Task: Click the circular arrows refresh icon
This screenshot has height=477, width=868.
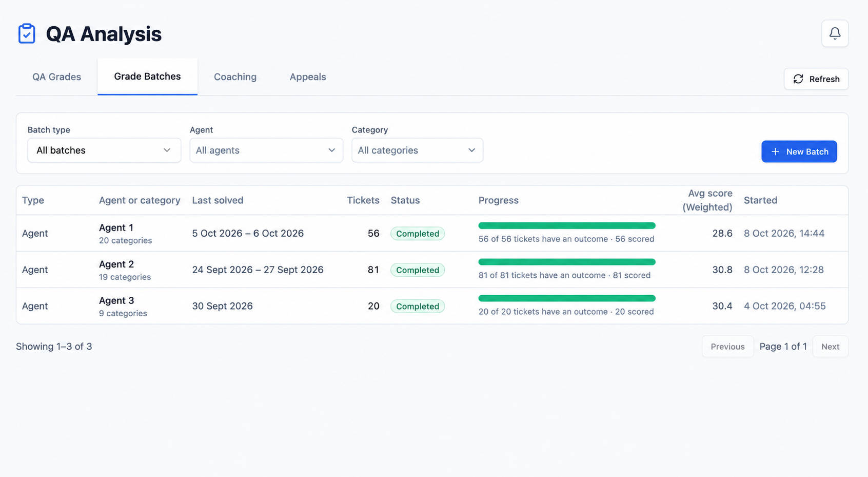Action: click(x=798, y=79)
